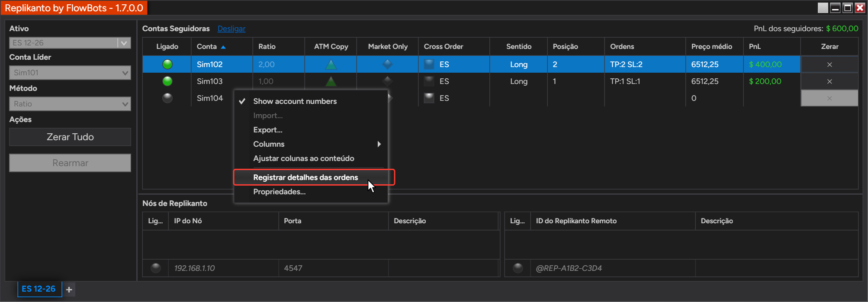Screen dimensions: 868x302
Task: Toggle Market Only diamond for Sim103
Action: pyautogui.click(x=387, y=81)
